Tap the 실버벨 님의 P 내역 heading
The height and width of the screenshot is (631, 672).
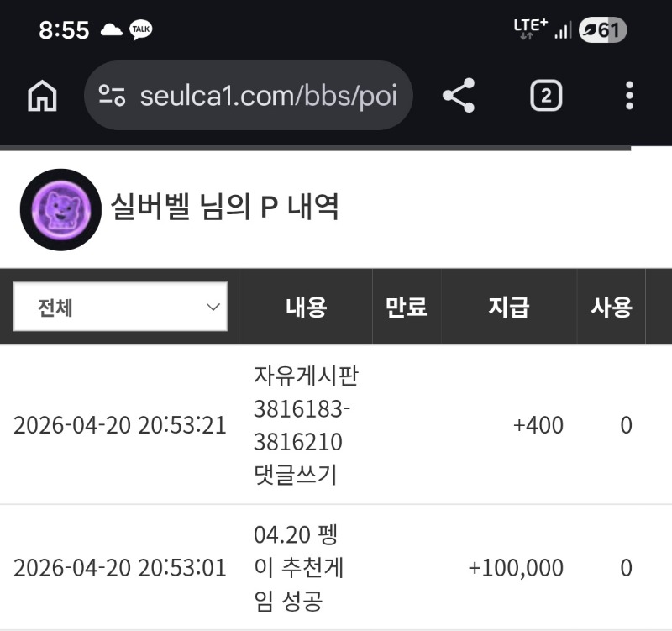point(225,207)
